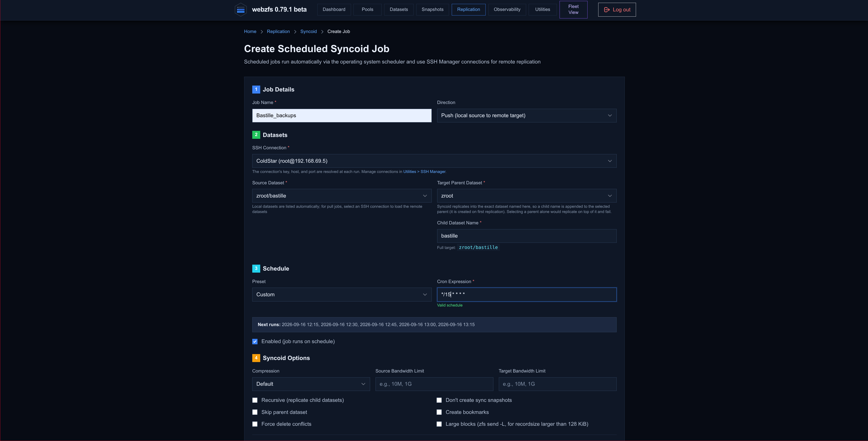Check the Force delete conflicts option
The image size is (868, 441).
[x=255, y=424]
